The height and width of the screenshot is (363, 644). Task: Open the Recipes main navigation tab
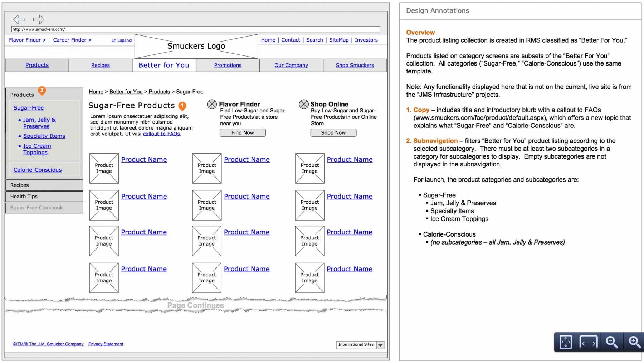(101, 65)
